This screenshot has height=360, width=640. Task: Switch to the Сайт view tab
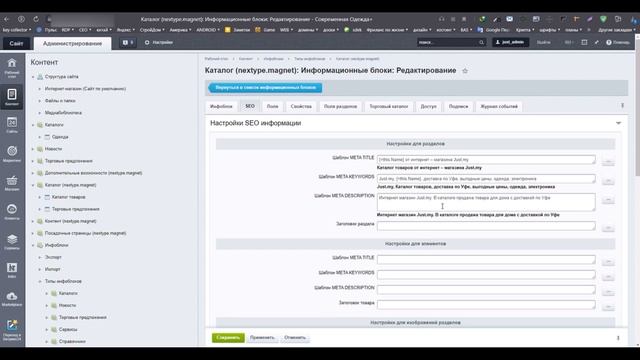(16, 43)
